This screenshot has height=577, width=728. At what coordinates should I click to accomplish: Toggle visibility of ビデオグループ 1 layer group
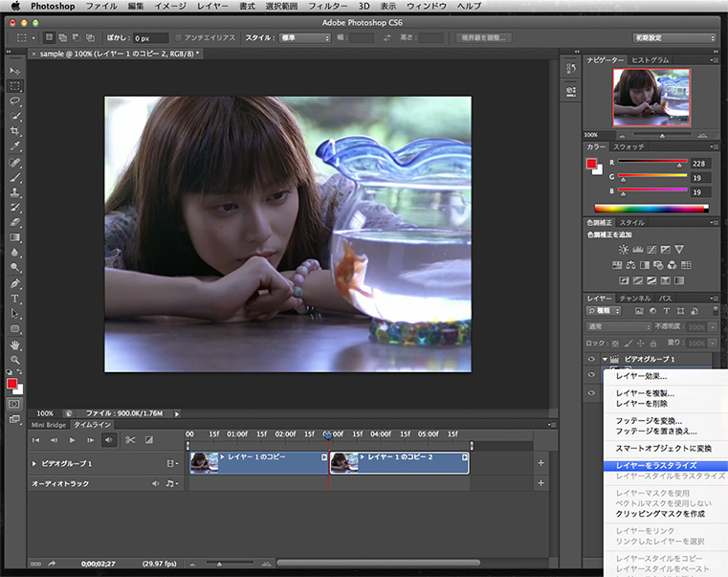591,359
